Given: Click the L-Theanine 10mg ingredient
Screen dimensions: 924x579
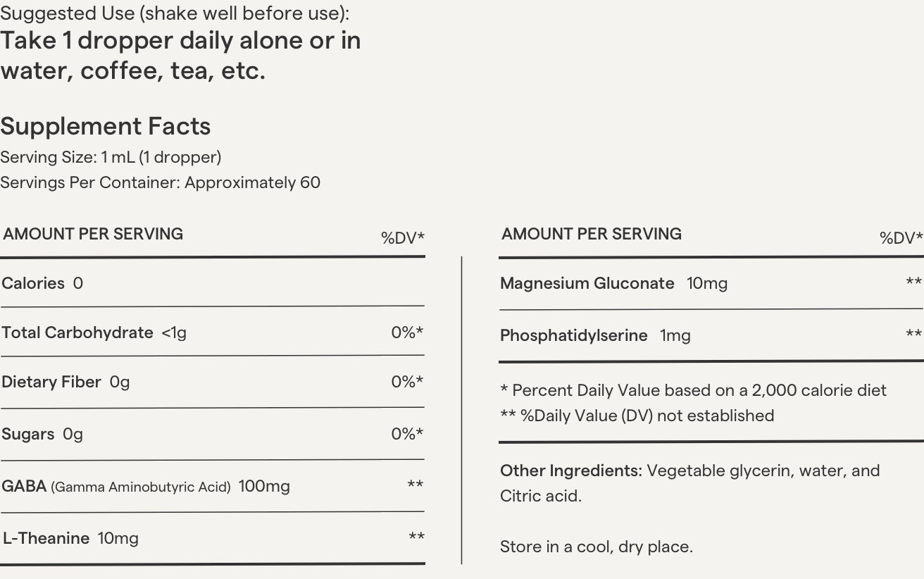Looking at the screenshot, I should pyautogui.click(x=70, y=538).
